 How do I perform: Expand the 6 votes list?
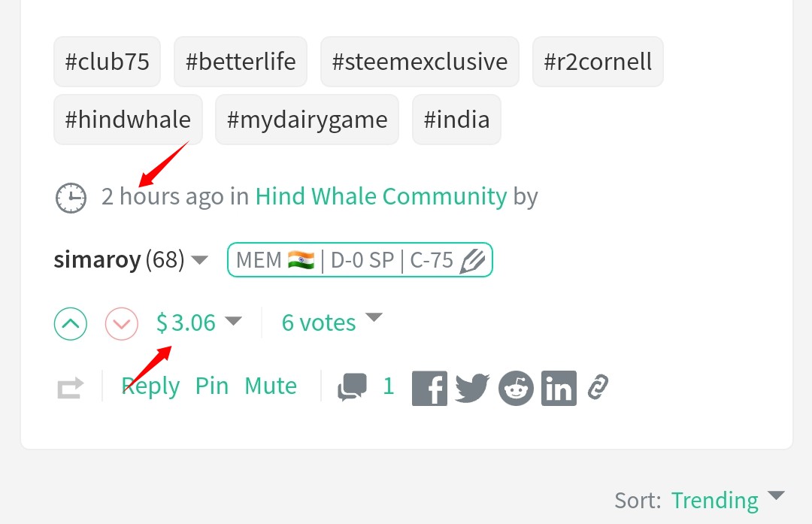coord(374,317)
